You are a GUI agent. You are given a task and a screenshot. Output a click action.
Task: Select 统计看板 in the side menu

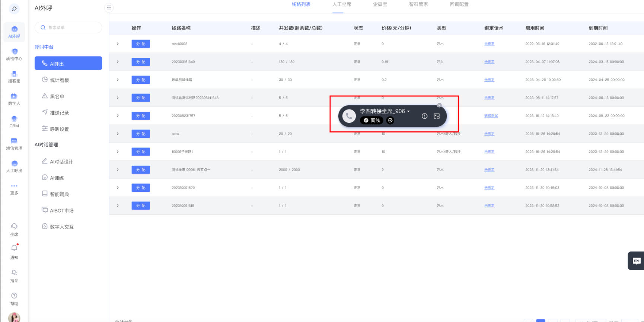(x=60, y=80)
